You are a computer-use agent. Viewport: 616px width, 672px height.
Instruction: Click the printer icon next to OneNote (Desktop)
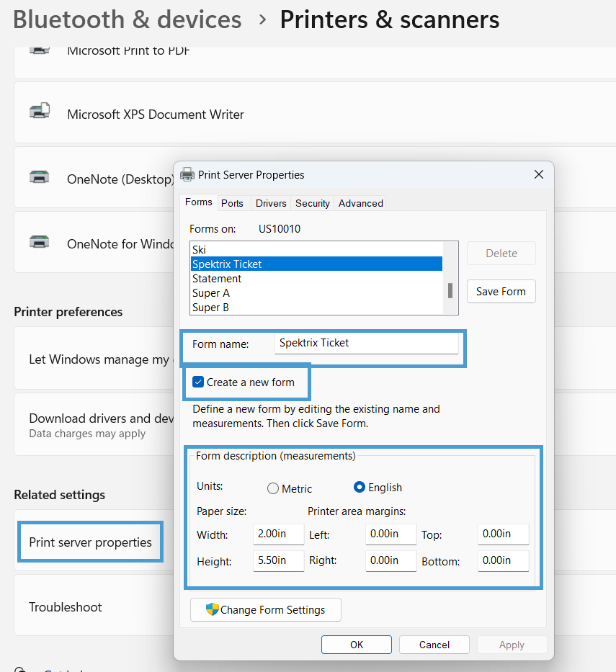click(39, 175)
